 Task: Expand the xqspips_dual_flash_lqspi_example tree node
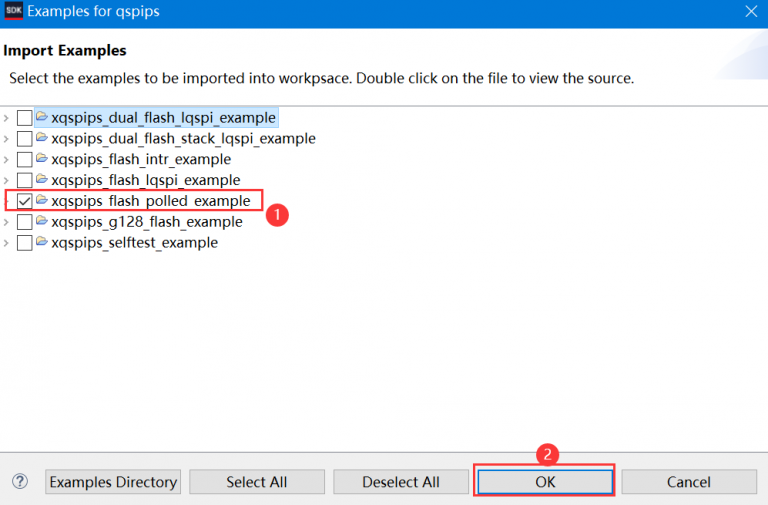[x=7, y=118]
